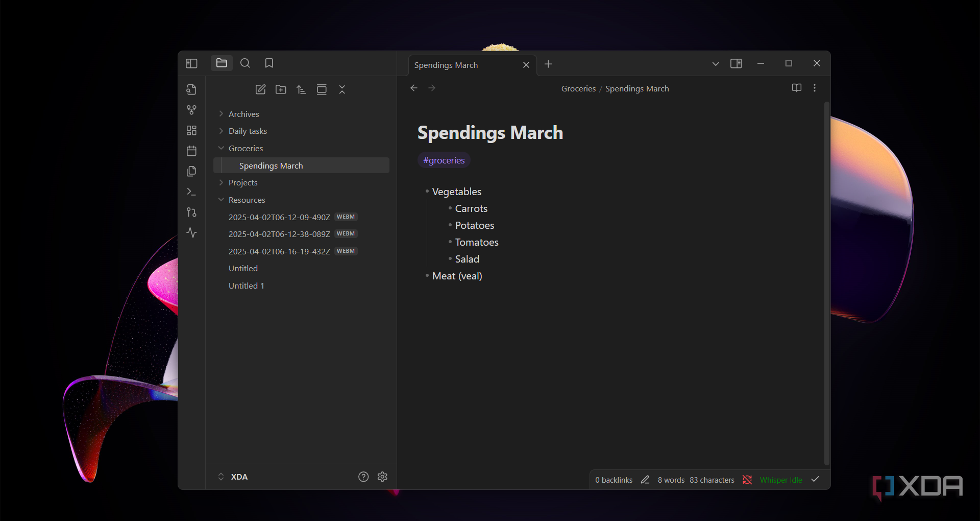Switch to reading view
The image size is (980, 521).
(796, 88)
